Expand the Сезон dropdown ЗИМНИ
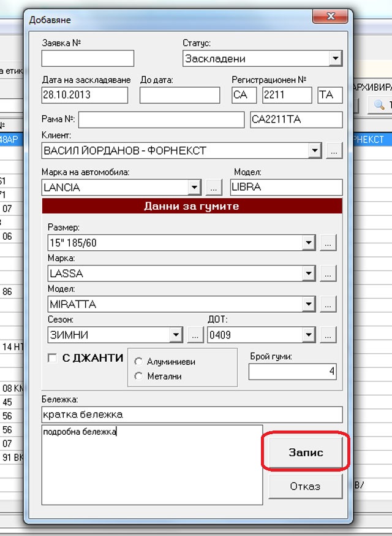 click(176, 335)
